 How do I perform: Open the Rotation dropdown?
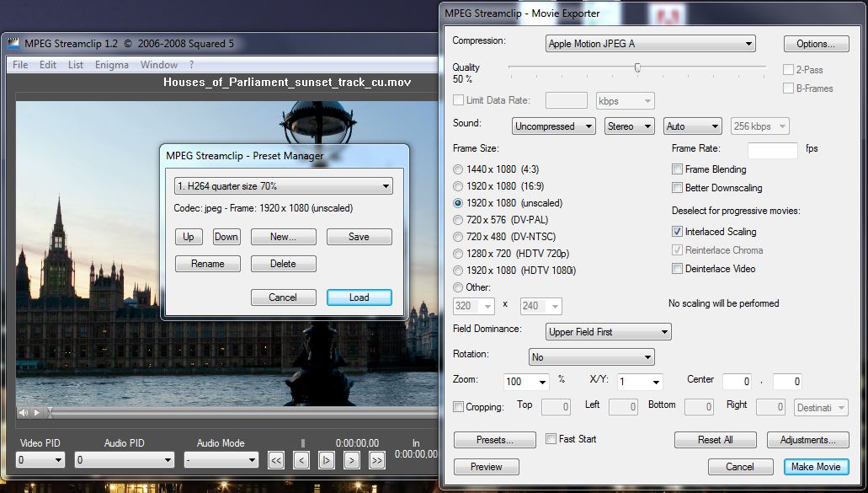click(x=592, y=357)
